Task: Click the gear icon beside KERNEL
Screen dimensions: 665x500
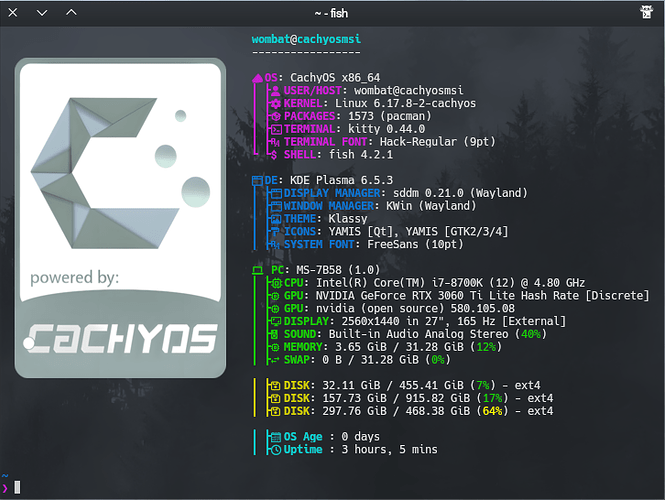Action: pos(276,103)
